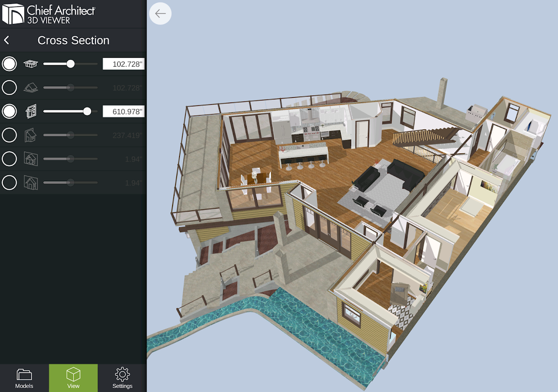Click the dimmed 102.728" value
Screen dimensions: 558x392
(x=127, y=88)
